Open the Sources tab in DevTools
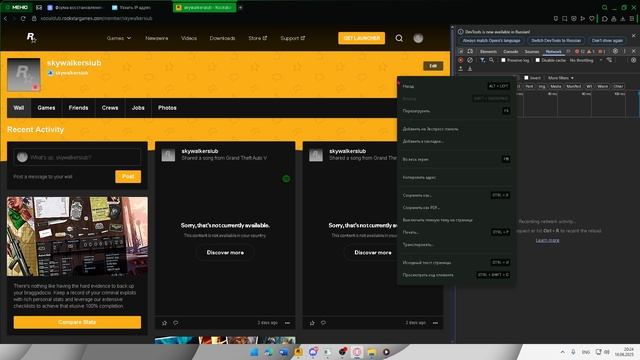 coord(532,51)
